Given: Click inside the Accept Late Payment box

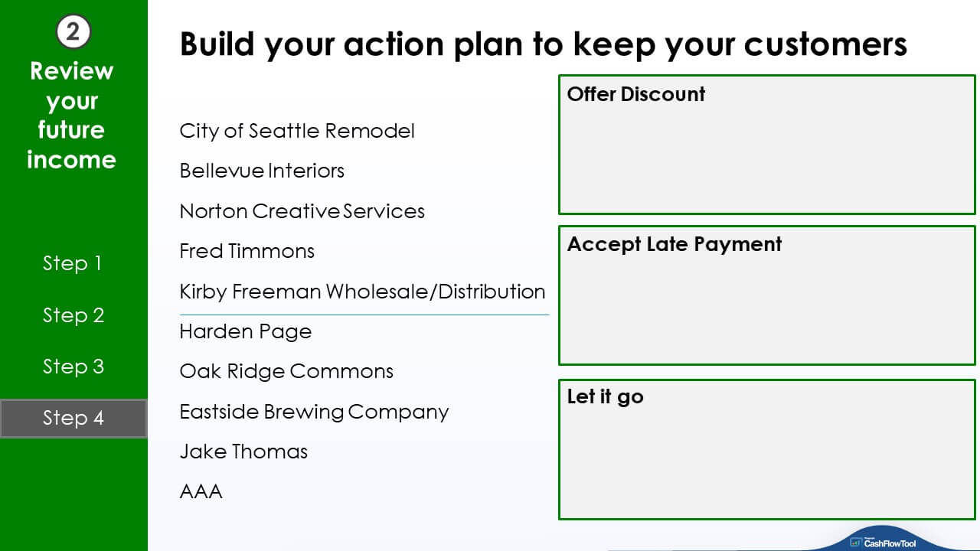Looking at the screenshot, I should (767, 295).
